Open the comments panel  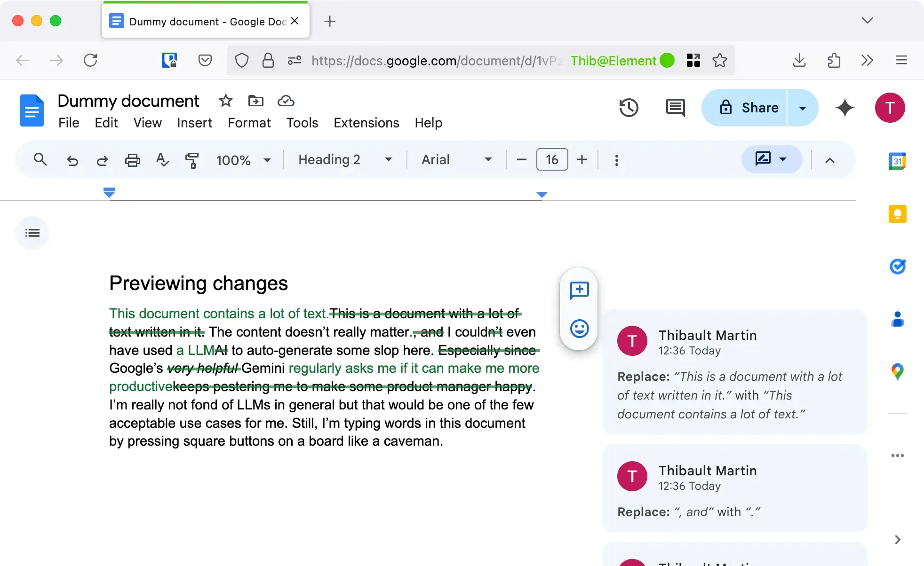coord(675,108)
